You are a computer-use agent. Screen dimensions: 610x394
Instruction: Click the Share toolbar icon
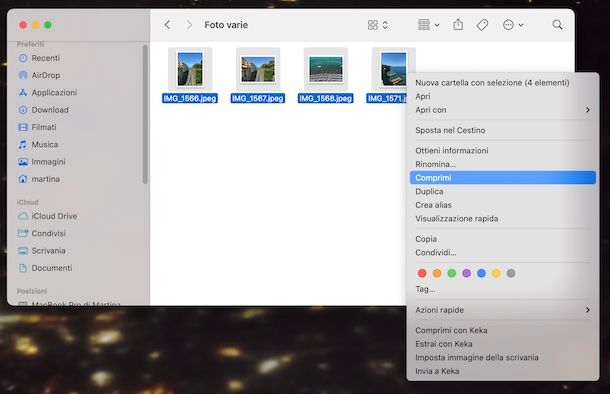tap(458, 25)
